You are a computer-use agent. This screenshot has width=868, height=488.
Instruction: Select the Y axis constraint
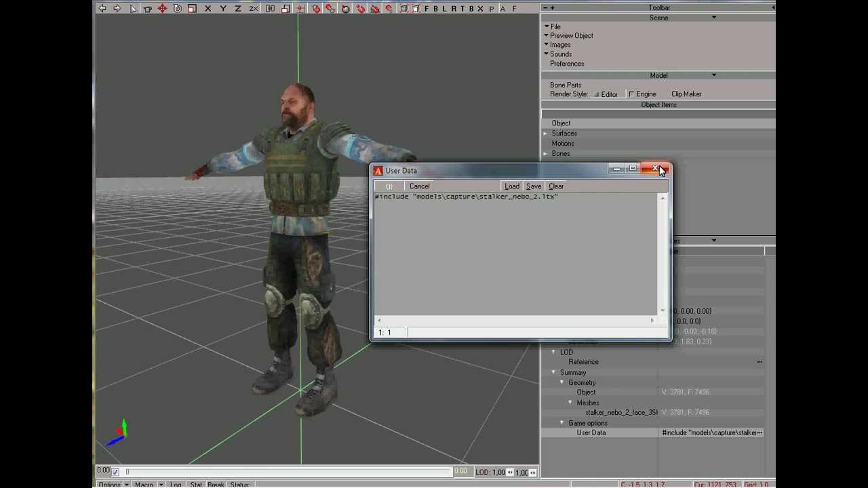click(223, 8)
